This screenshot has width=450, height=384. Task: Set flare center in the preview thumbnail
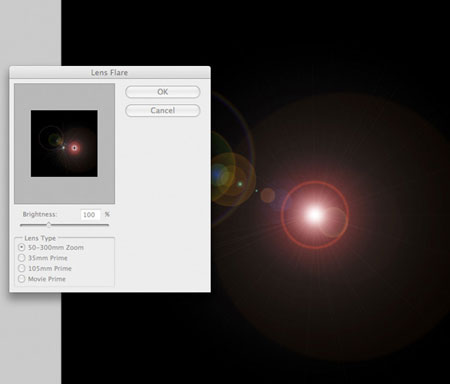click(x=64, y=144)
